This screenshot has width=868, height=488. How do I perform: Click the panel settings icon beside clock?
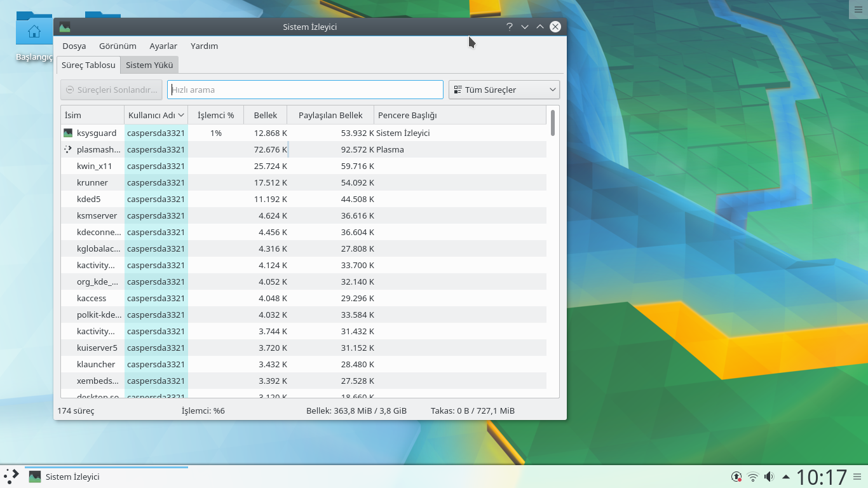[x=857, y=477]
